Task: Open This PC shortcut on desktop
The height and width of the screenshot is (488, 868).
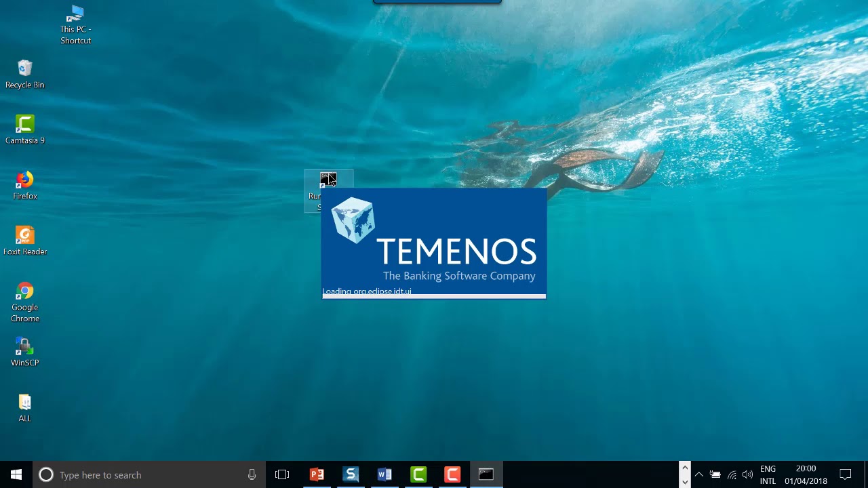Action: point(76,25)
